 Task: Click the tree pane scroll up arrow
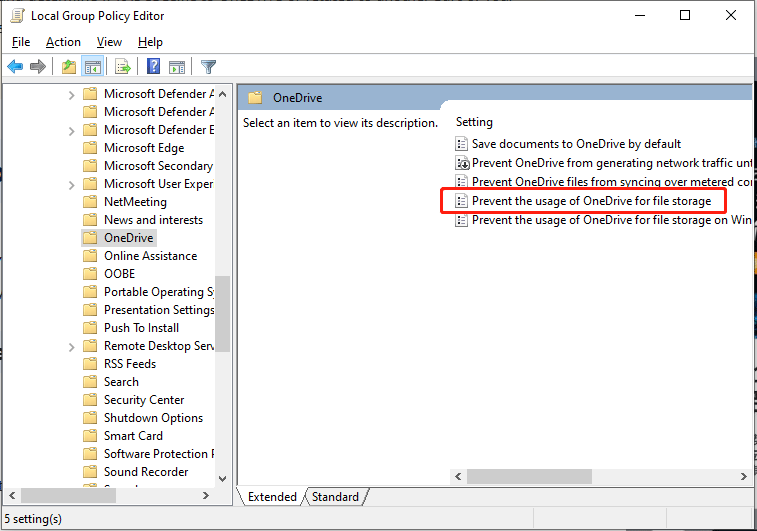(x=223, y=94)
